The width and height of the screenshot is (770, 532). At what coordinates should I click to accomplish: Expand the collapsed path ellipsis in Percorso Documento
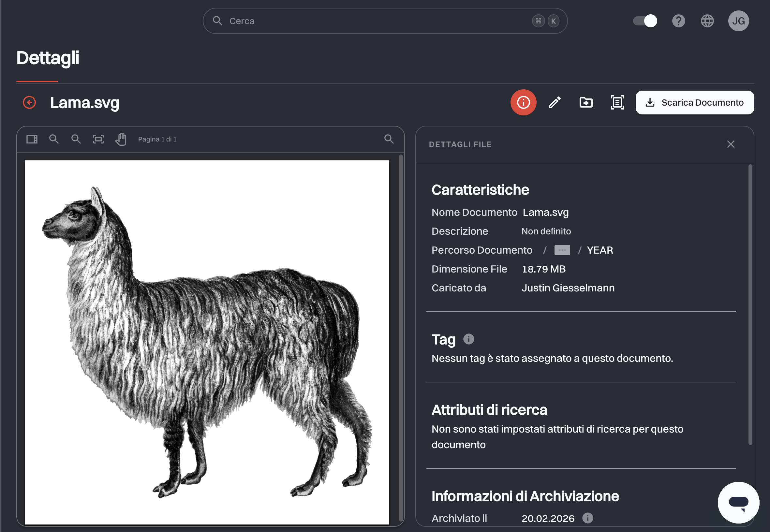pyautogui.click(x=562, y=250)
